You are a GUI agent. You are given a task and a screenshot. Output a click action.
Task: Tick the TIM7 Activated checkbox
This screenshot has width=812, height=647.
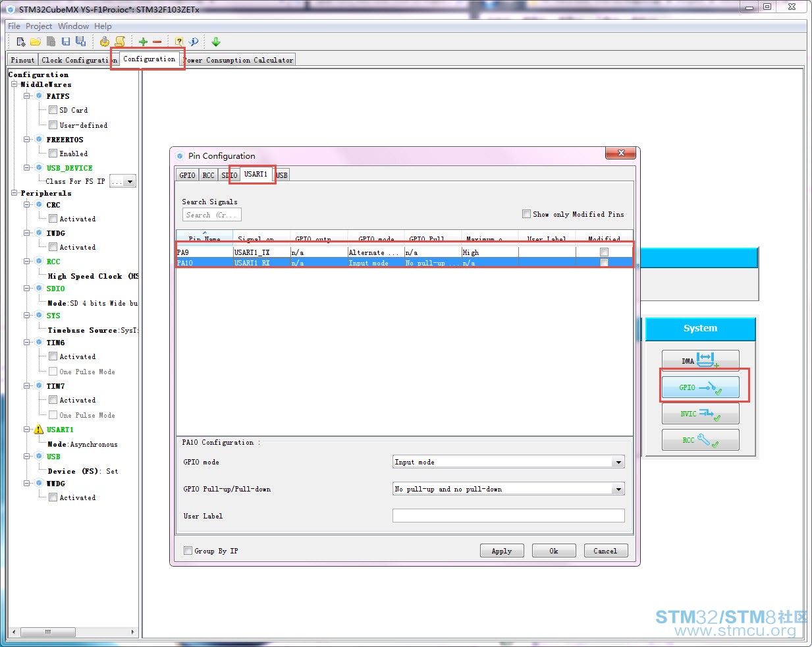53,400
